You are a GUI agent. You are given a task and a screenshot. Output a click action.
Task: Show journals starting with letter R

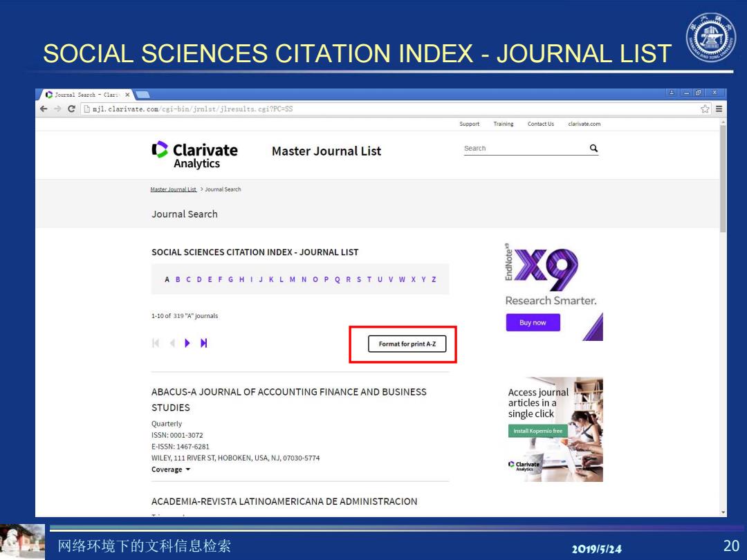(x=348, y=279)
